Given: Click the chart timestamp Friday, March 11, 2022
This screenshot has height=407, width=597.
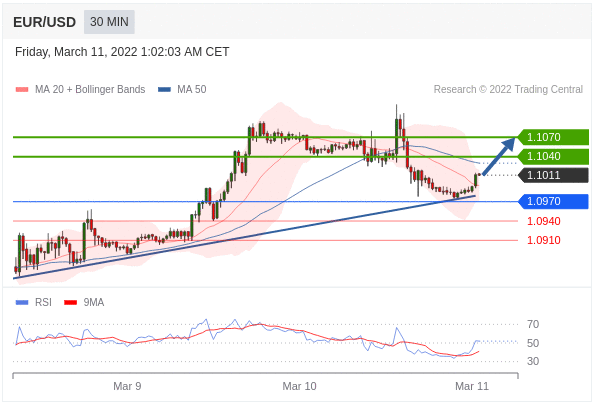Looking at the screenshot, I should pyautogui.click(x=122, y=52).
